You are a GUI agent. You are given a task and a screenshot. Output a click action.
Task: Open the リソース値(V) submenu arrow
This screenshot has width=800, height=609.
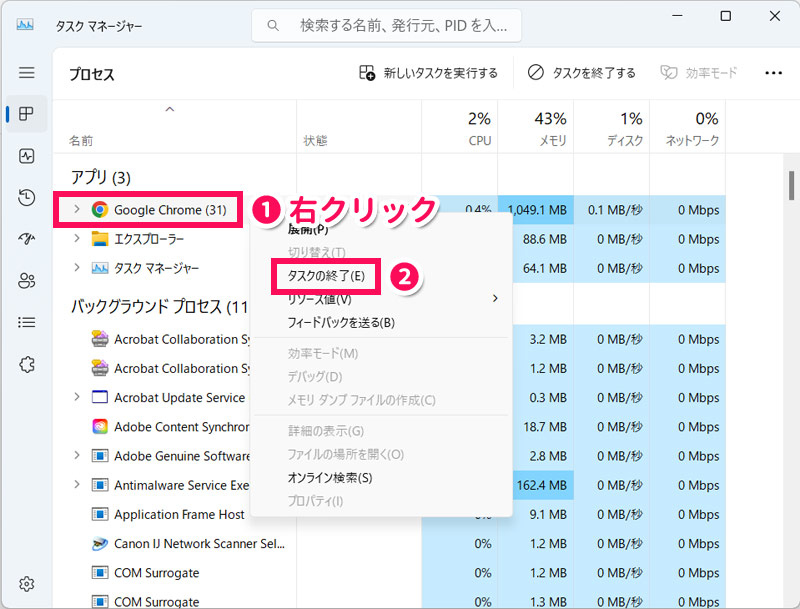495,298
